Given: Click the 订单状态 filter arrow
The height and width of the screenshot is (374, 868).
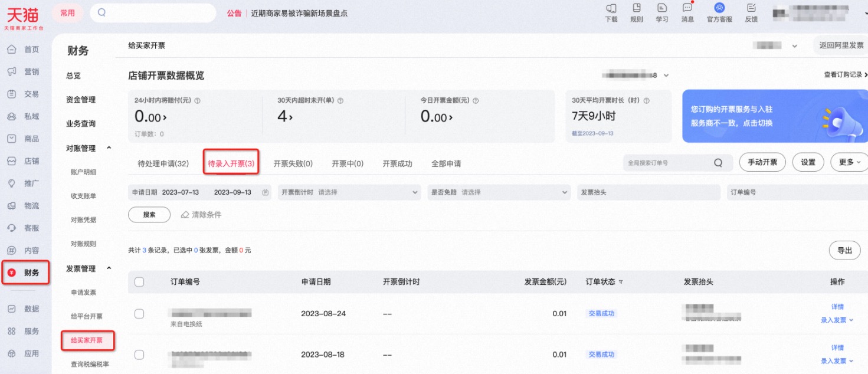Looking at the screenshot, I should pyautogui.click(x=621, y=283).
